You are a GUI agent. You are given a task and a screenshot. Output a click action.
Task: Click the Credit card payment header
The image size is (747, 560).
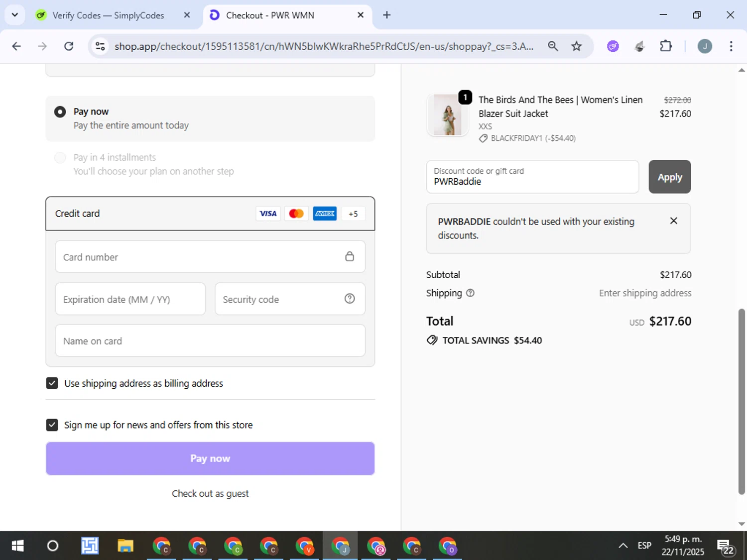210,214
